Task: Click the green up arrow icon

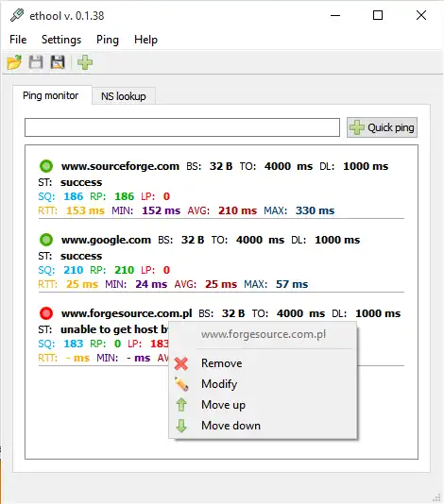Action: pyautogui.click(x=181, y=405)
